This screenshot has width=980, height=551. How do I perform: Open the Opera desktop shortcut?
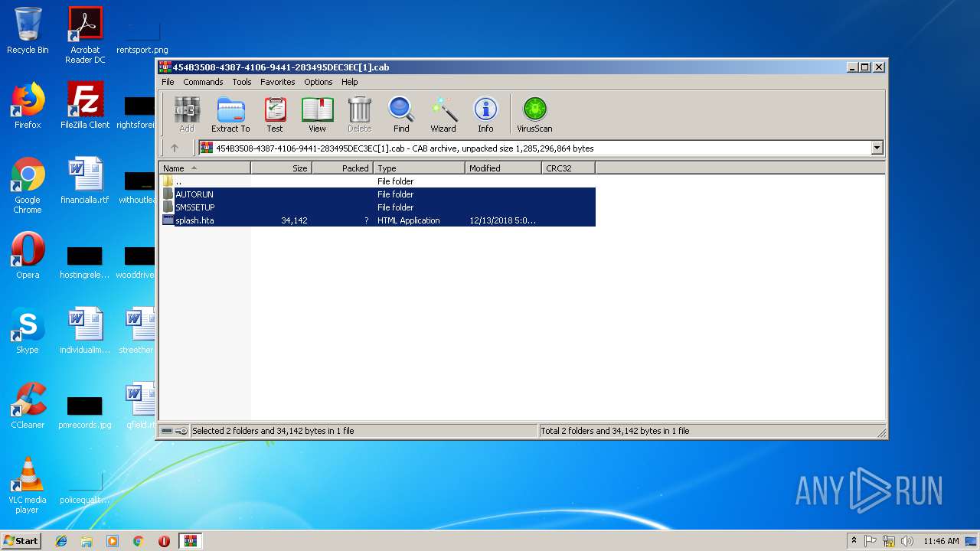pyautogui.click(x=28, y=256)
